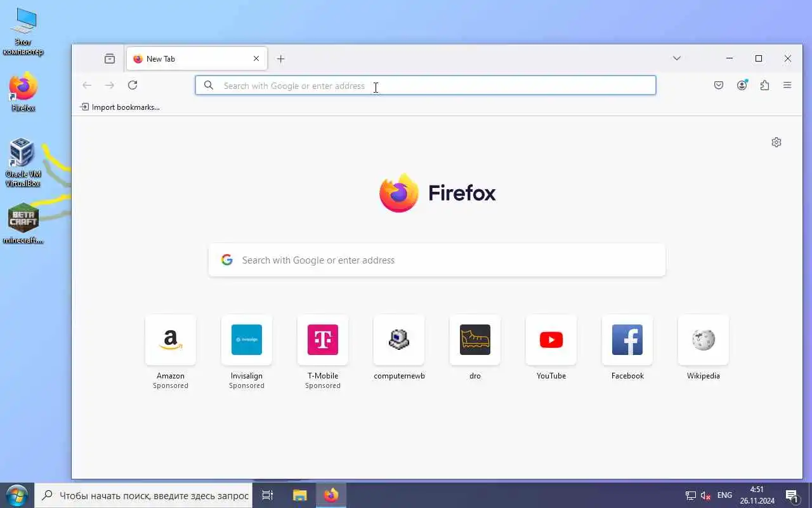The height and width of the screenshot is (508, 812).
Task: Open network status tray icon
Action: (690, 495)
